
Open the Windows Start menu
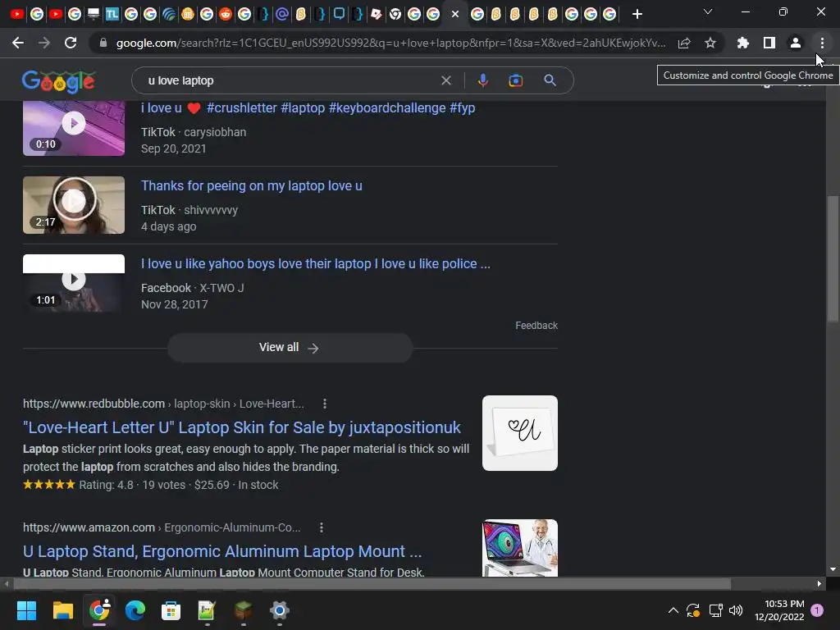pos(26,610)
